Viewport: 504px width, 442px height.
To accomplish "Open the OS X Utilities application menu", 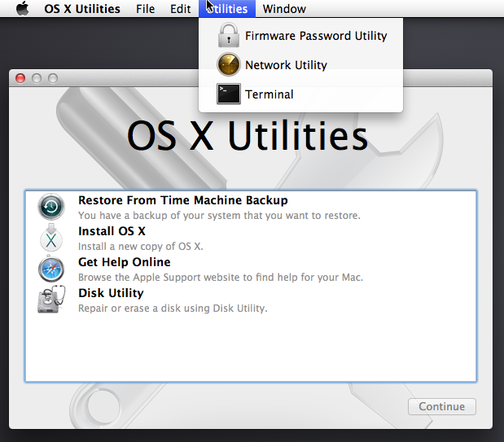I will 82,9.
